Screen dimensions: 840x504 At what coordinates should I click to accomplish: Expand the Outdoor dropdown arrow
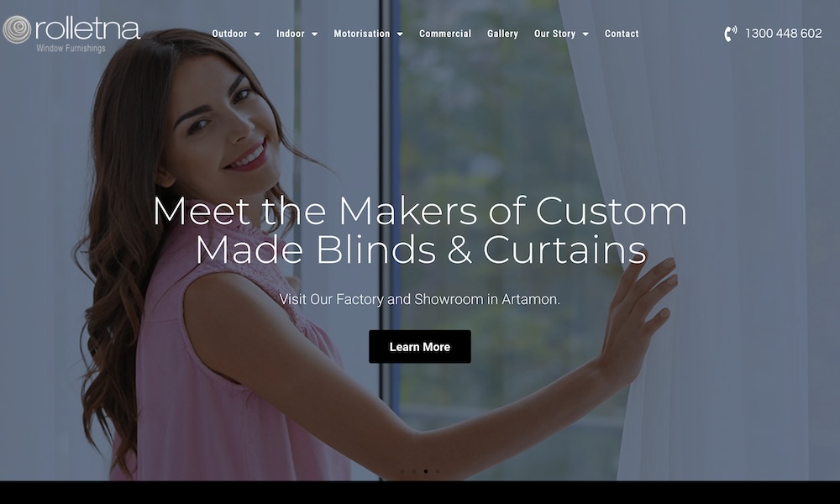257,34
